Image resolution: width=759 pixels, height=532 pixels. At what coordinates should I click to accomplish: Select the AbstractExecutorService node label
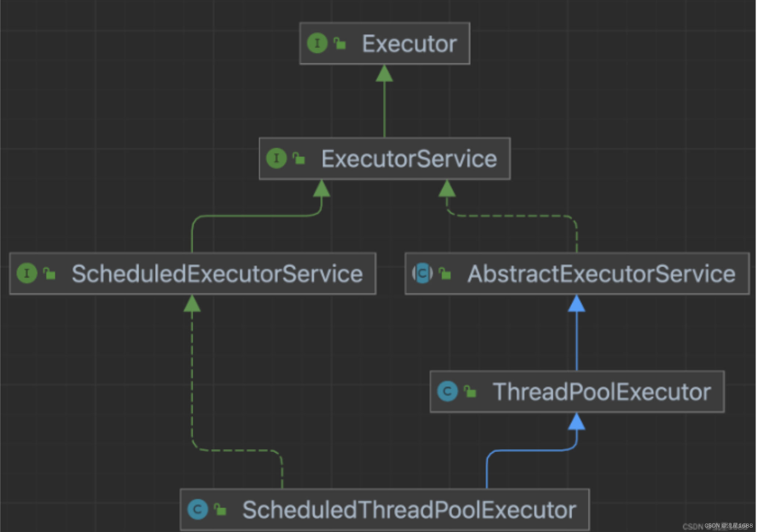click(x=601, y=274)
